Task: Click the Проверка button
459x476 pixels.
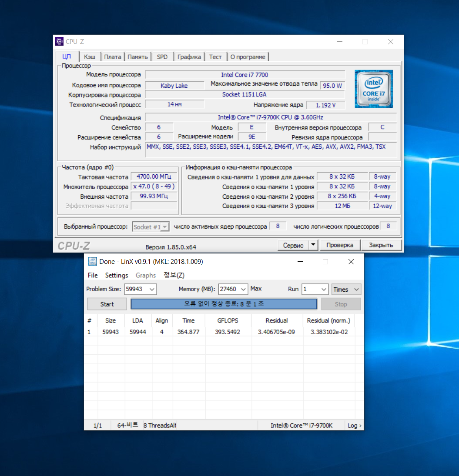Action: (340, 245)
